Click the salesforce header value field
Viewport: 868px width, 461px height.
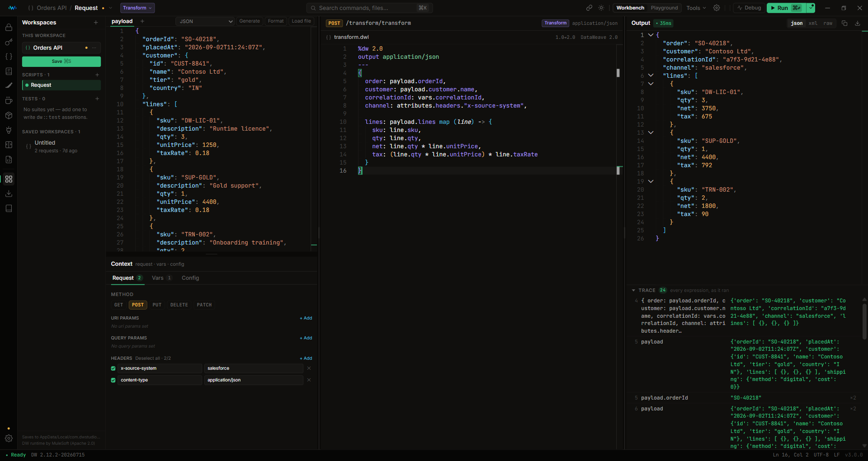point(254,368)
